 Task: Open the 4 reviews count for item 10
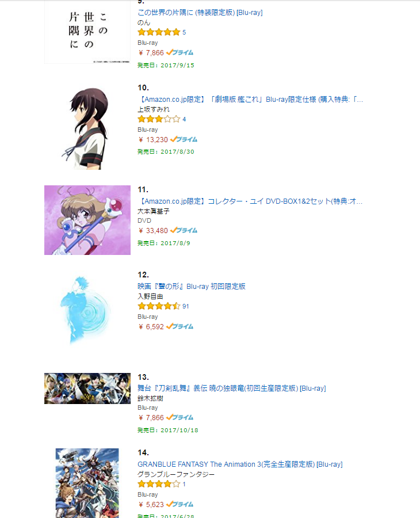184,119
